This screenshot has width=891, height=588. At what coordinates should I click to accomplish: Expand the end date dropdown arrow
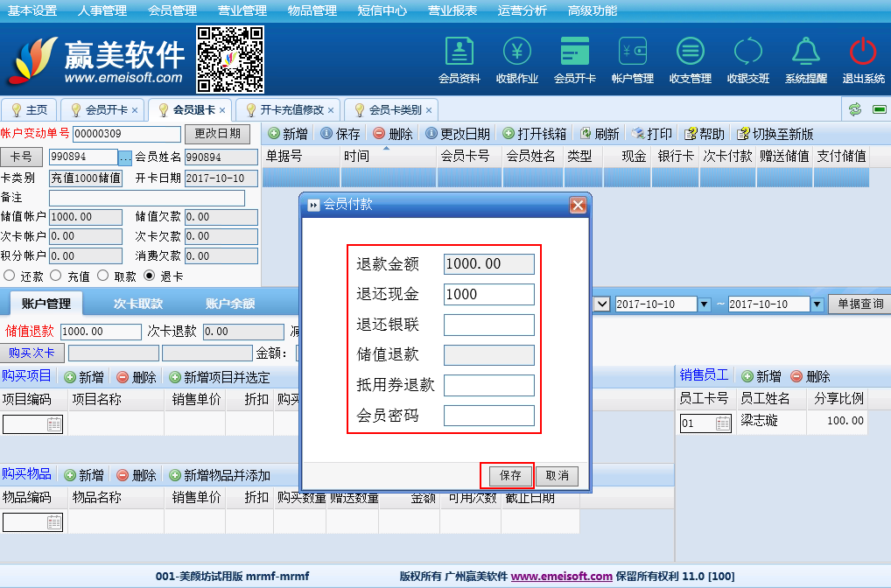point(817,304)
